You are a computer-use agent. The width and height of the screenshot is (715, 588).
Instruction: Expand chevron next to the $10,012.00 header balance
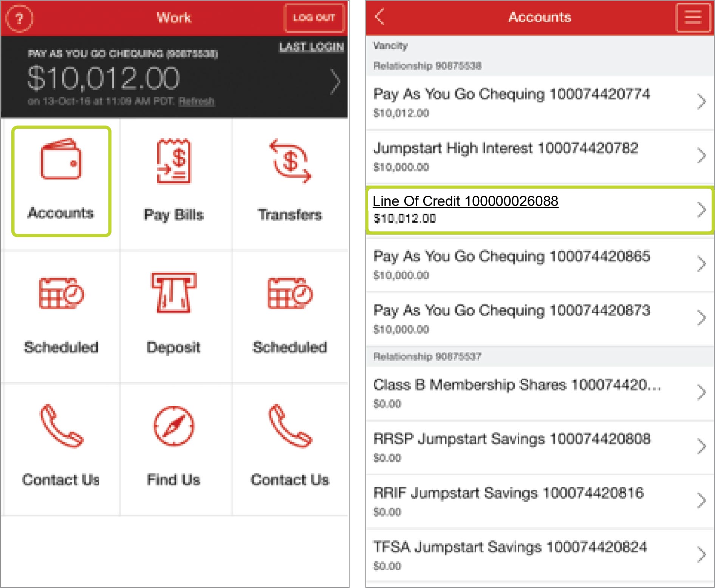(x=335, y=81)
